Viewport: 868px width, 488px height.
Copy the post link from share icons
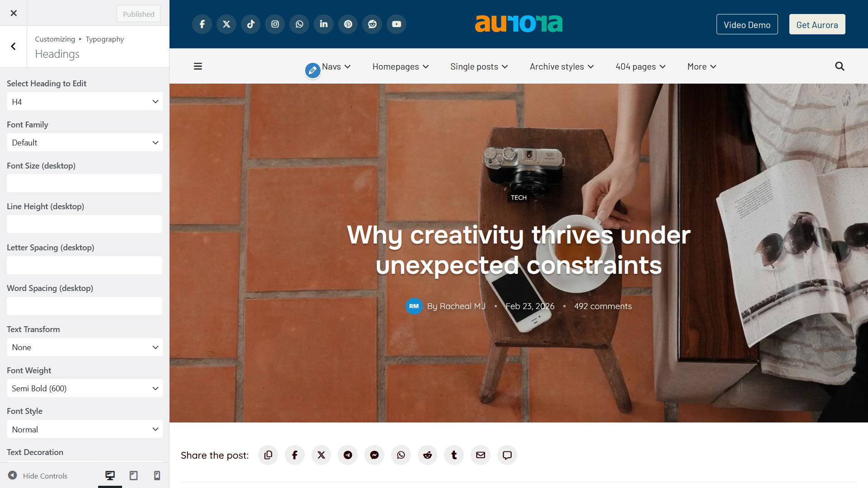(x=268, y=455)
